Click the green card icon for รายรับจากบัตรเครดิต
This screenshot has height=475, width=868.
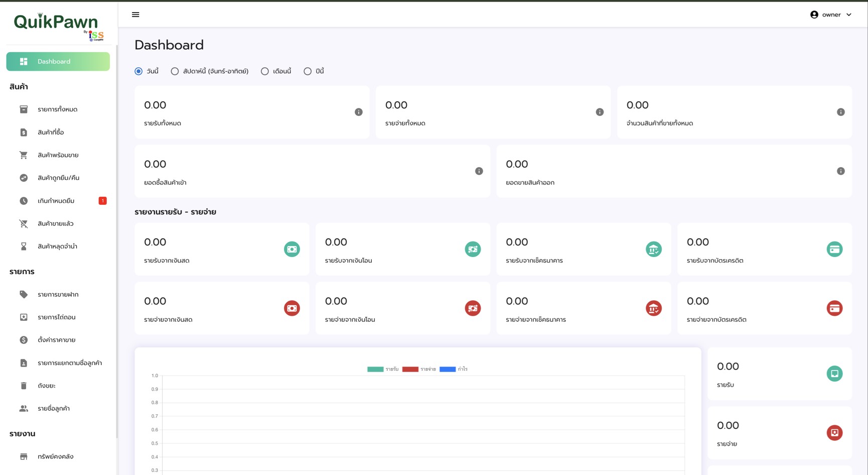(x=834, y=249)
